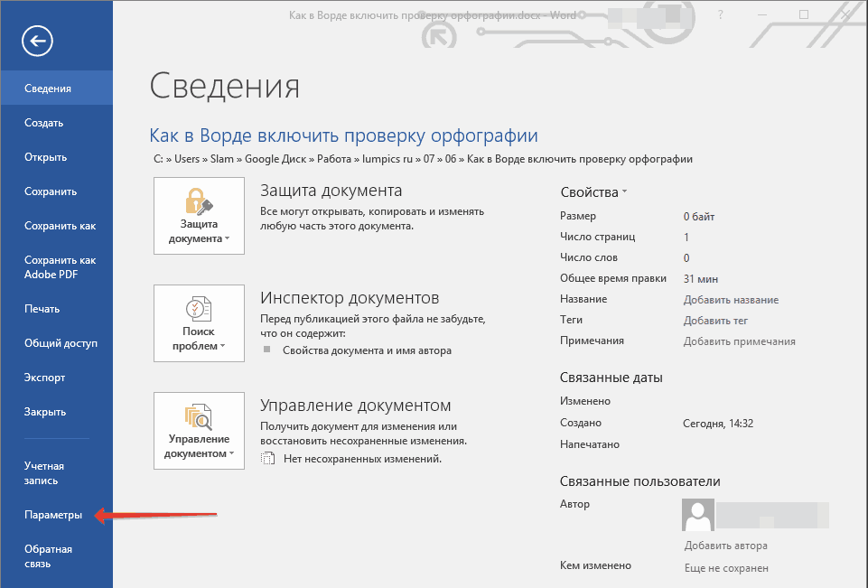Viewport: 868px width, 588px height.
Task: Select Сохранить как in the sidebar
Action: (60, 226)
